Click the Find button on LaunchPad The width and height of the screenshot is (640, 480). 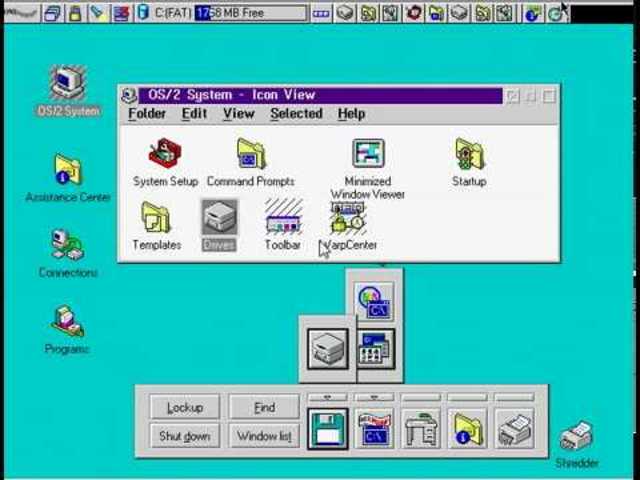click(x=264, y=407)
